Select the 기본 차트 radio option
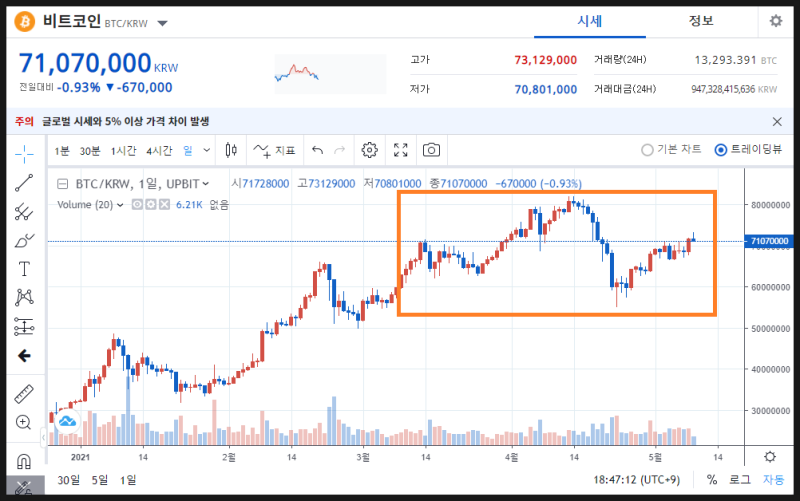800x501 pixels. [671, 149]
